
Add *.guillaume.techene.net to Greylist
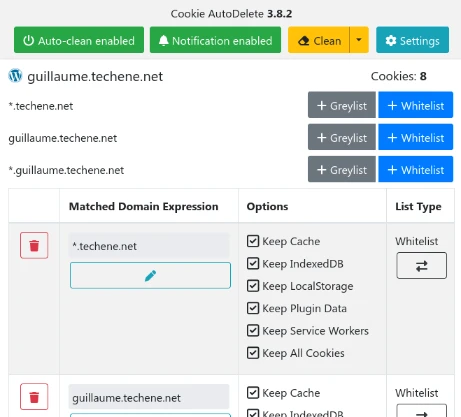[x=342, y=169]
